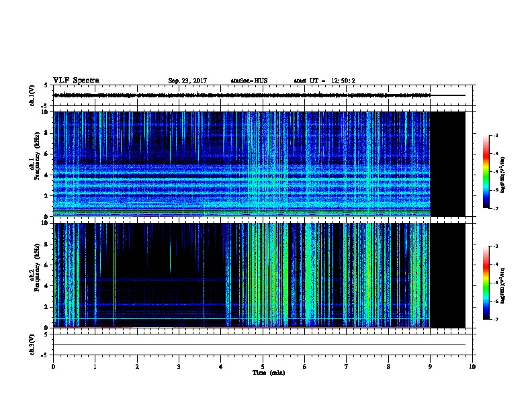Click the flat ch.3 voltage trace line
The height and width of the screenshot is (411, 532).
point(259,345)
